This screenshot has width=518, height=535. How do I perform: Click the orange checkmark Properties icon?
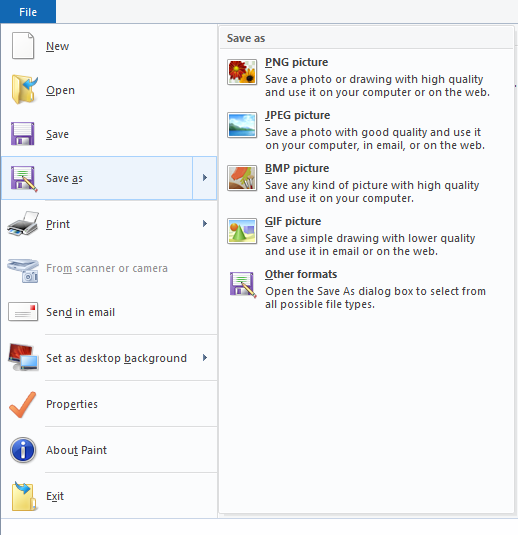click(x=23, y=405)
